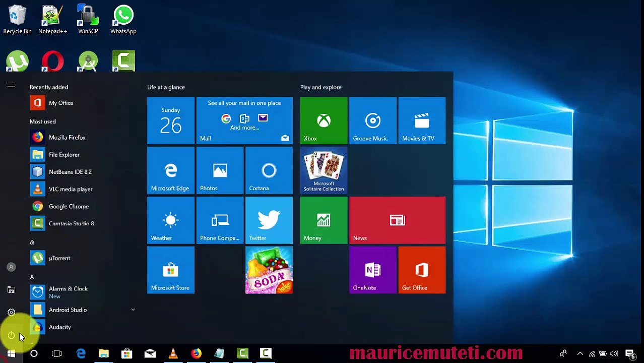This screenshot has height=363, width=644.
Task: Select Recycle Bin on the desktop
Action: 18,20
